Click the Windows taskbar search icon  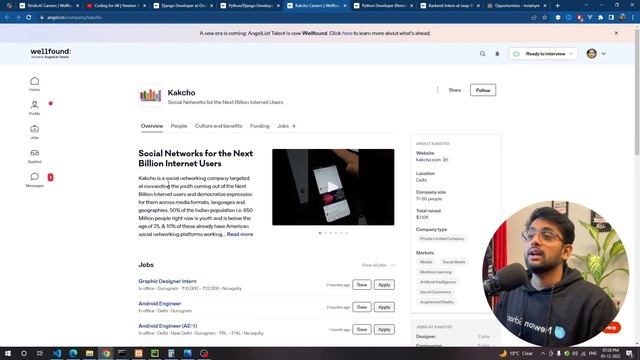point(24,353)
